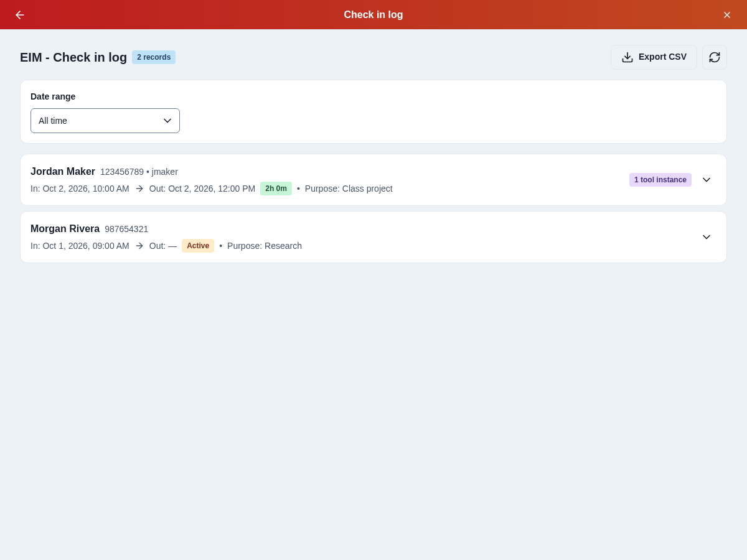Click Out: Oct 2, 2026, 12:00 PM

[202, 189]
